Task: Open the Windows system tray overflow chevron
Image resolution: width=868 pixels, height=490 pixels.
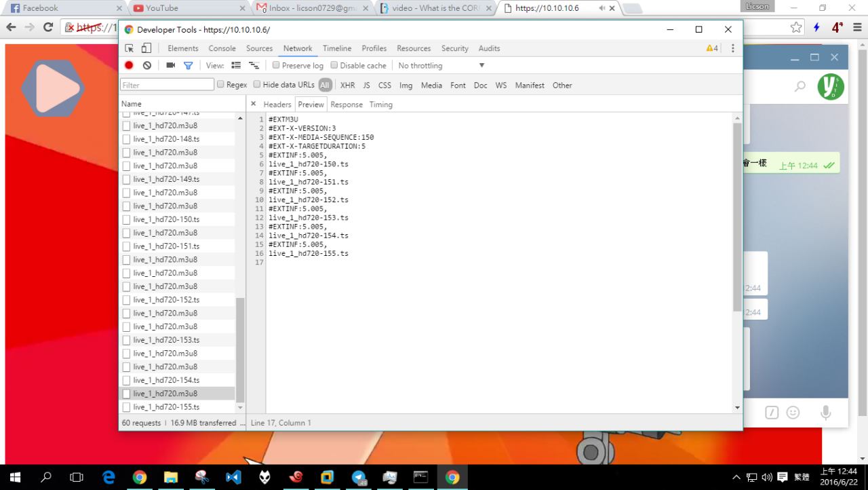Action: click(x=736, y=477)
